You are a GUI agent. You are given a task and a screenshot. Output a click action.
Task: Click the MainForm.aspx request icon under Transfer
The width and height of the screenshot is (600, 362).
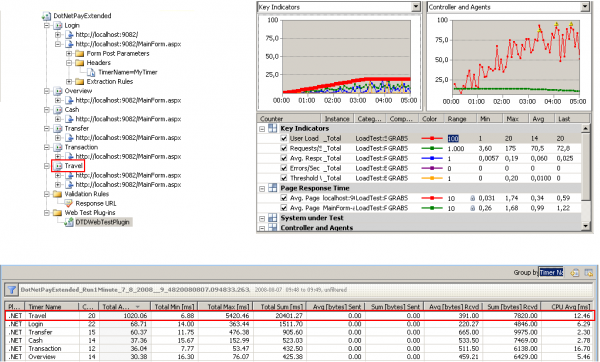click(x=69, y=138)
